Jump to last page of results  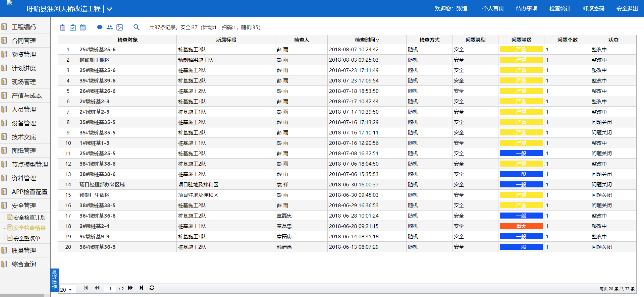click(142, 288)
